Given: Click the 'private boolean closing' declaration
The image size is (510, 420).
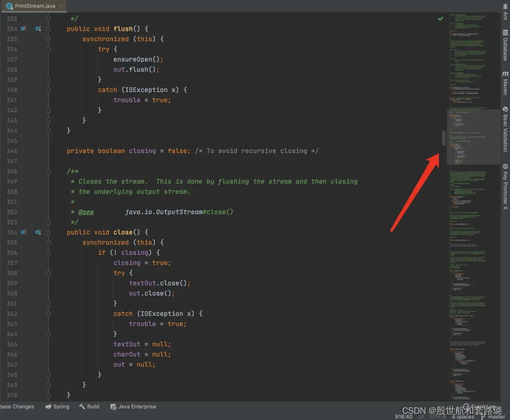Looking at the screenshot, I should (111, 151).
